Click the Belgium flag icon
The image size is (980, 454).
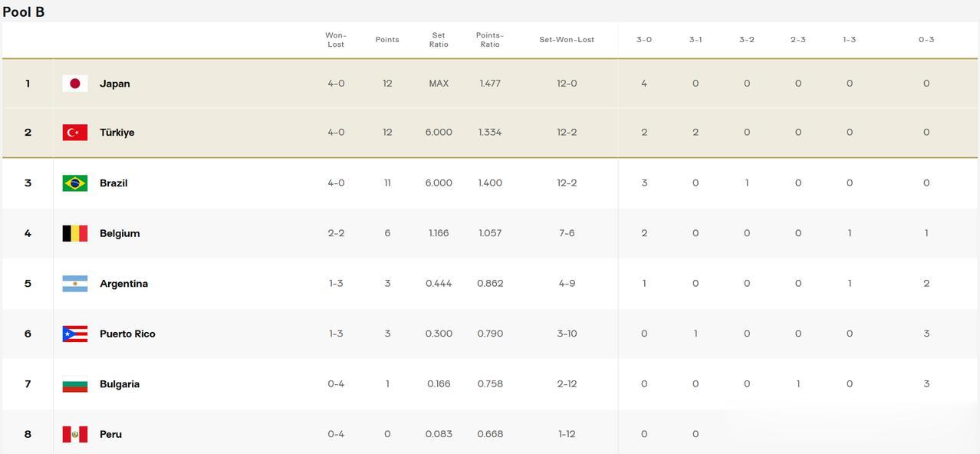click(75, 233)
